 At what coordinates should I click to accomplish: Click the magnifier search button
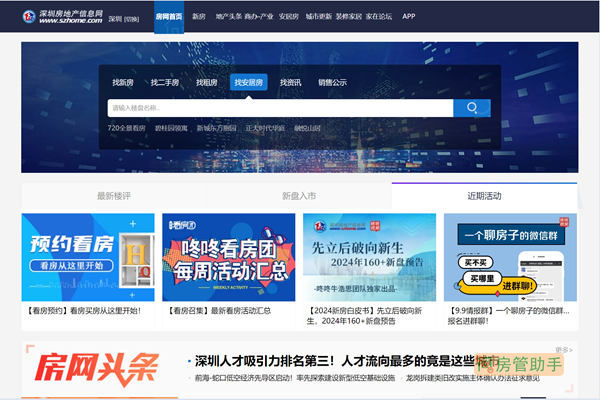coord(472,108)
